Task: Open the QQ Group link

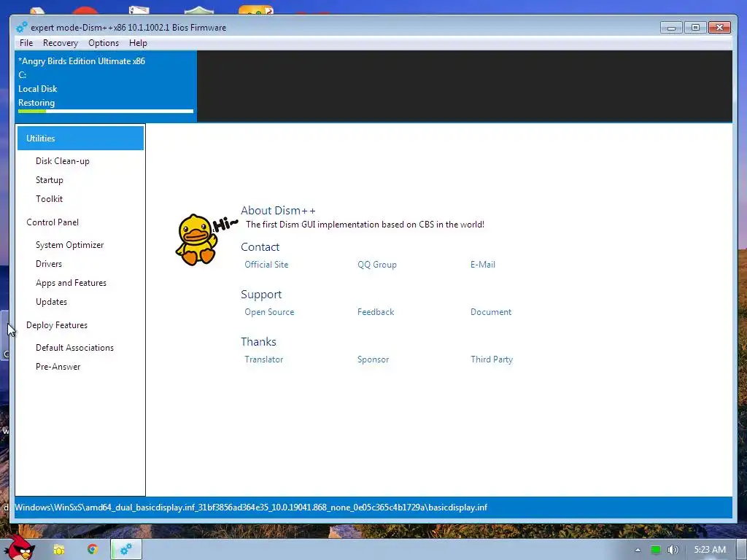Action: (377, 264)
